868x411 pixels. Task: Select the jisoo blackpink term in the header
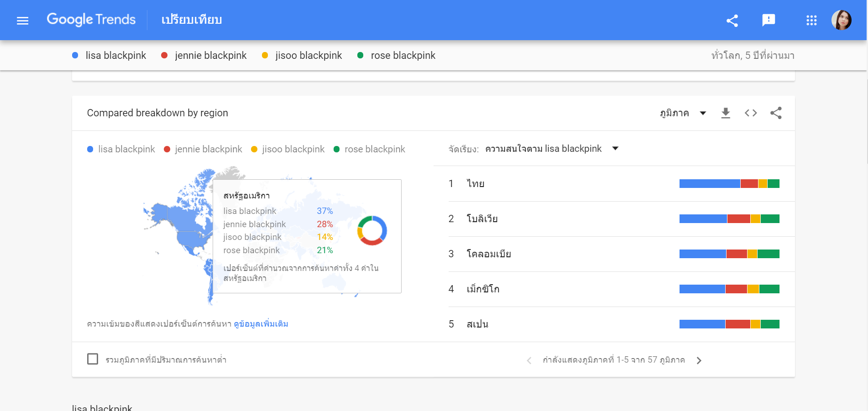point(302,55)
